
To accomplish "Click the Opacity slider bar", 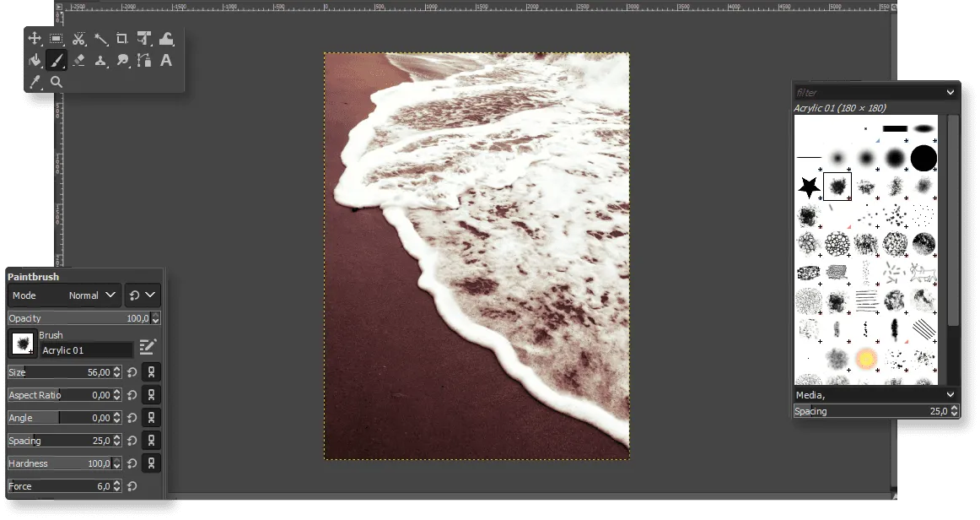I will [76, 318].
